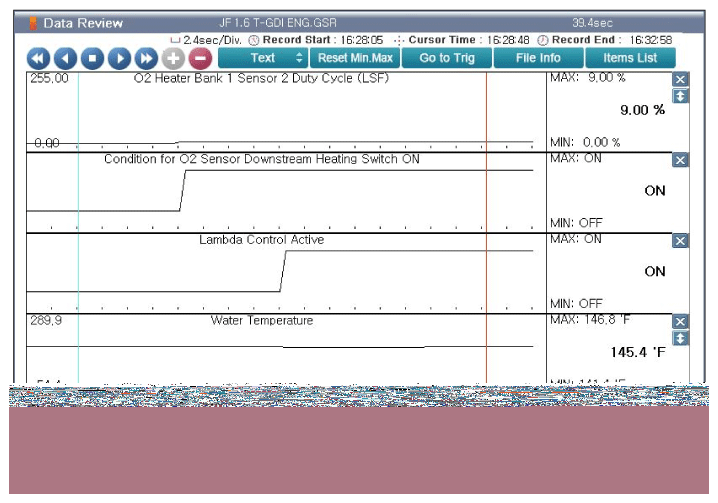The image size is (718, 503).
Task: Open the Items List
Action: point(630,58)
